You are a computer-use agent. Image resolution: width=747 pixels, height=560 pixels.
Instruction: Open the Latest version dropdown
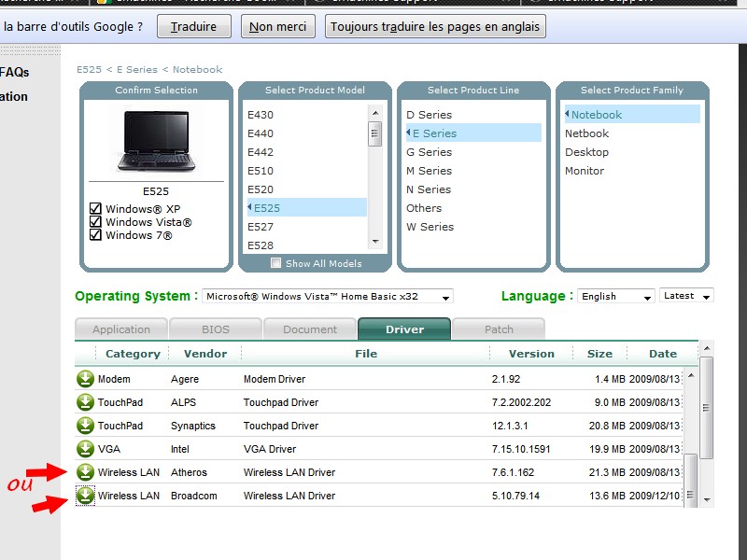(x=686, y=296)
